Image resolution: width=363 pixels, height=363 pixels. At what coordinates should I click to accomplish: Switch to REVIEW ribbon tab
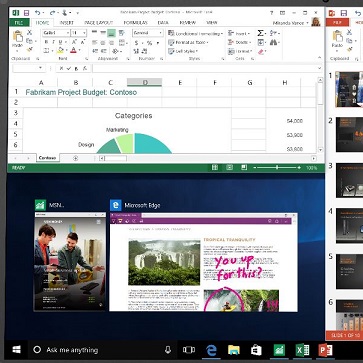click(x=187, y=23)
